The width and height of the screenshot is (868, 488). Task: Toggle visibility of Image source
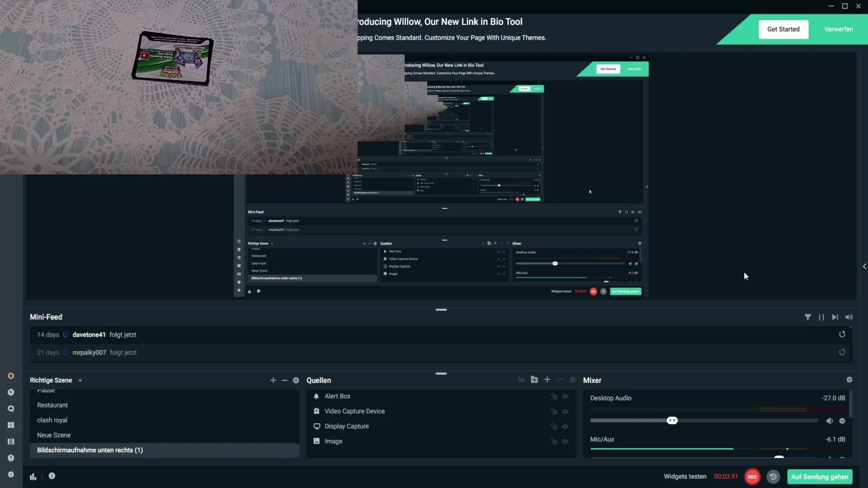(x=565, y=441)
